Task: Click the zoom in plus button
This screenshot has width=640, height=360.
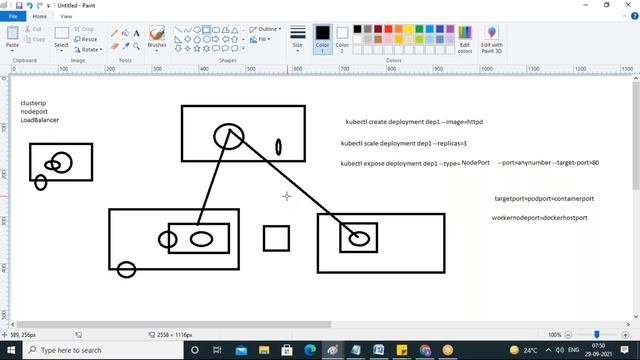Action: pyautogui.click(x=625, y=335)
